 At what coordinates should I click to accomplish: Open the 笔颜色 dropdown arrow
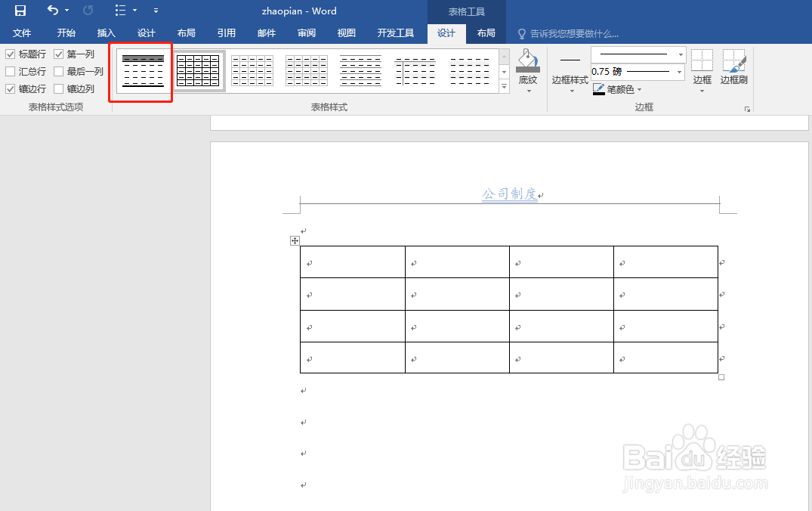(x=640, y=90)
